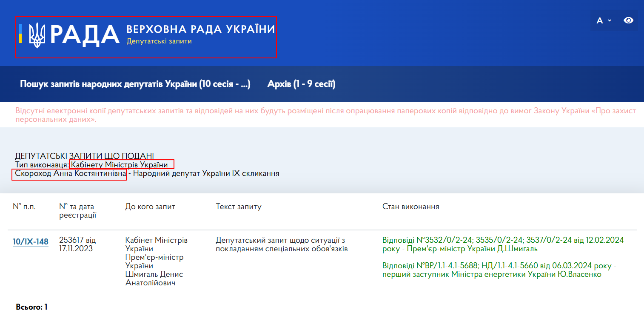Screen dimensions: 644x316
Task: Open the font size 'A' dropdown
Action: pyautogui.click(x=604, y=20)
